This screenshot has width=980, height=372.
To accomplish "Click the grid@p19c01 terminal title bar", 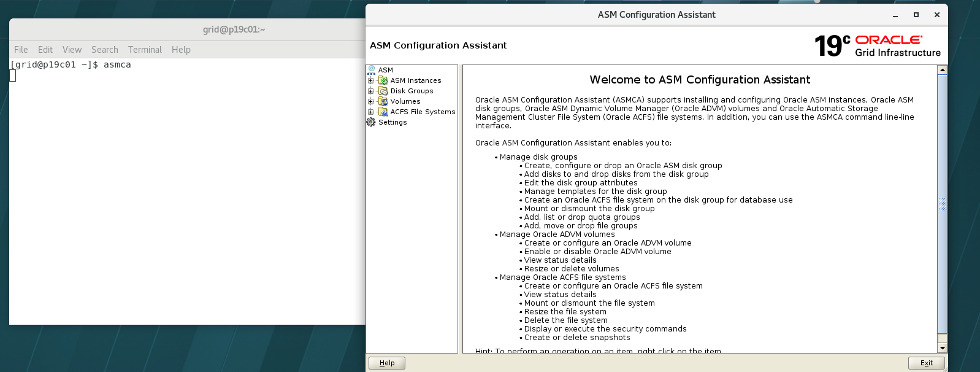I will pyautogui.click(x=188, y=29).
